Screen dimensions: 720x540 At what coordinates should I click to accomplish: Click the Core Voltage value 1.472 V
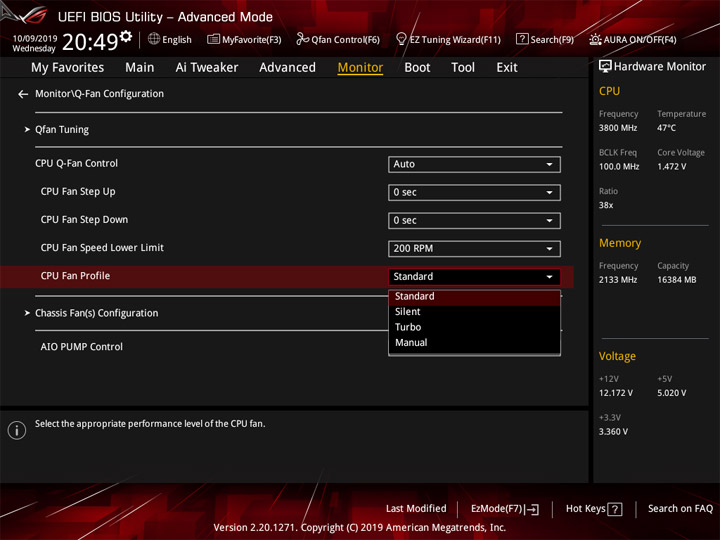click(671, 167)
